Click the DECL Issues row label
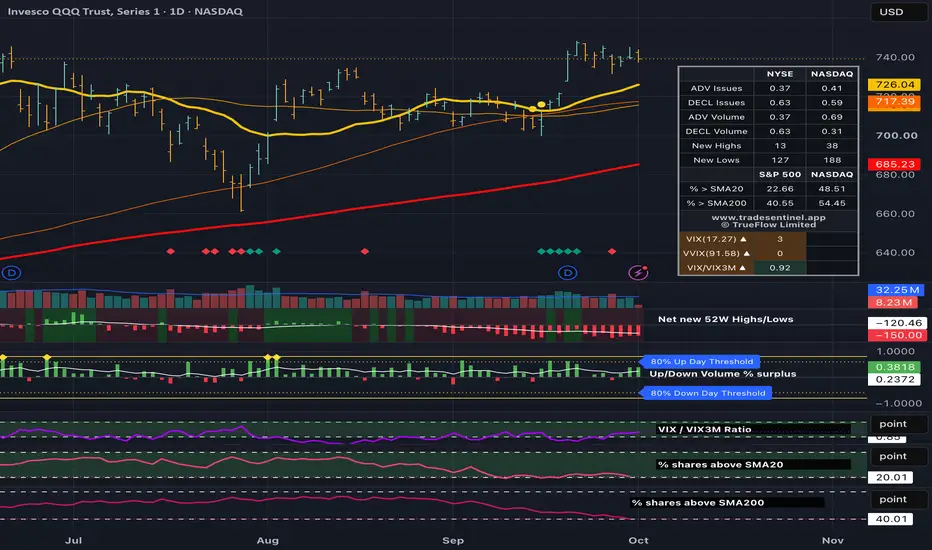Screen dimensions: 932x550 [x=716, y=102]
